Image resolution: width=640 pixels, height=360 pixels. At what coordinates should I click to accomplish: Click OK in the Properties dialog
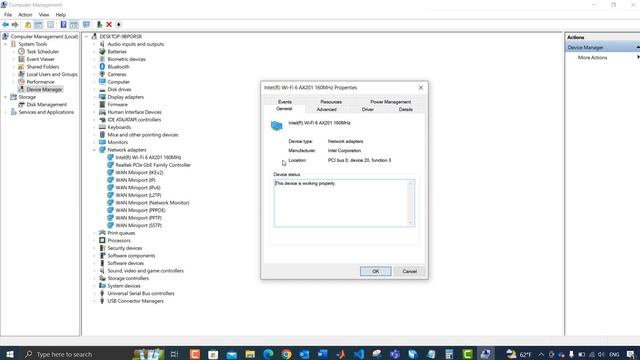click(376, 271)
